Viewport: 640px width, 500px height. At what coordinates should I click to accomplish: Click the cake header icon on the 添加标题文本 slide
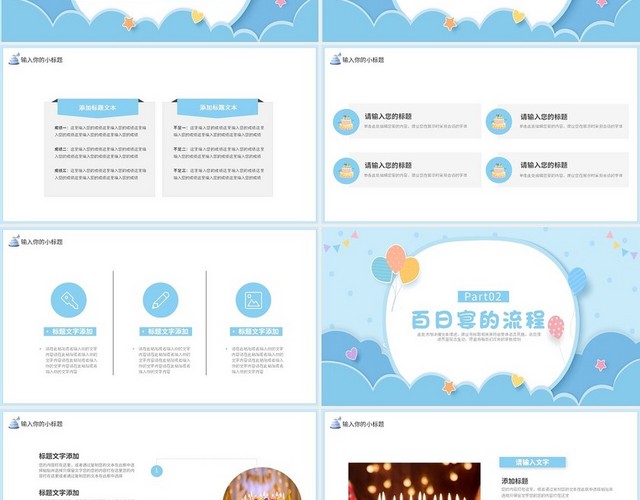14,59
